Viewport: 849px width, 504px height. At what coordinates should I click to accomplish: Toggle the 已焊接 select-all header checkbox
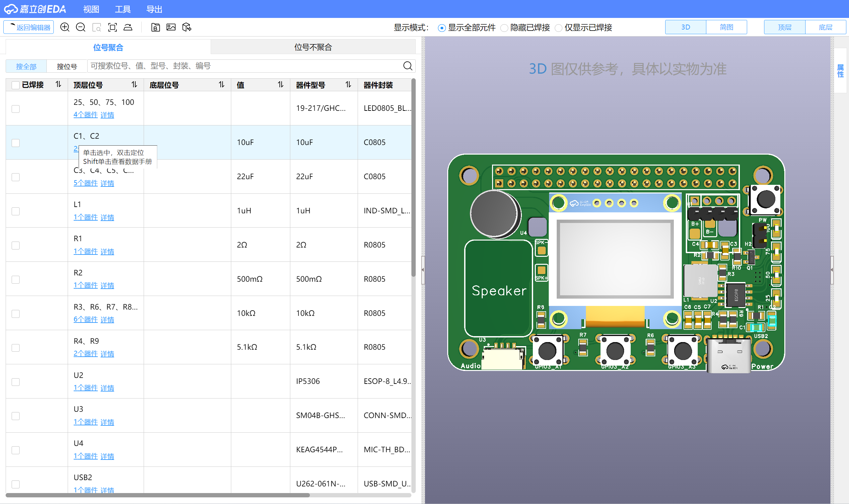15,85
